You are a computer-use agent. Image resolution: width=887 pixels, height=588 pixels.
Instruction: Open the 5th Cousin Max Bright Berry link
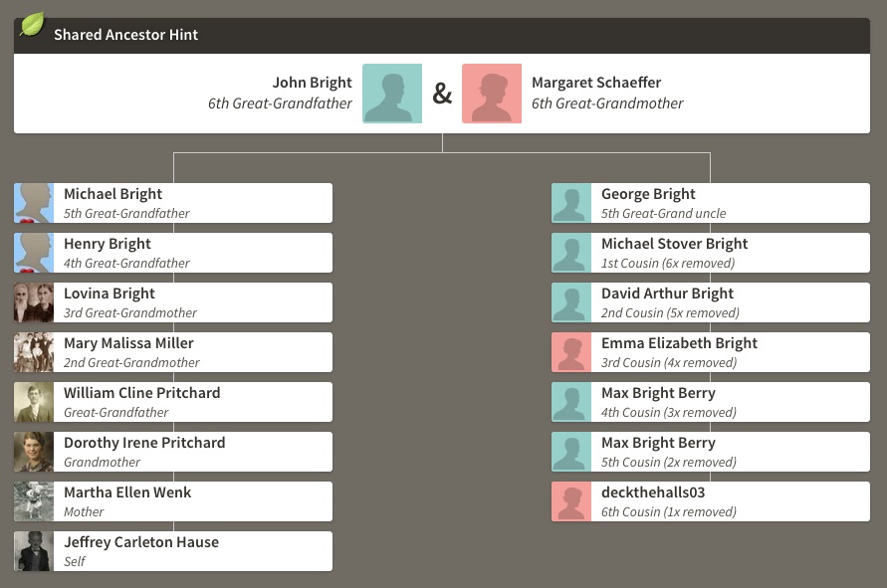click(658, 443)
